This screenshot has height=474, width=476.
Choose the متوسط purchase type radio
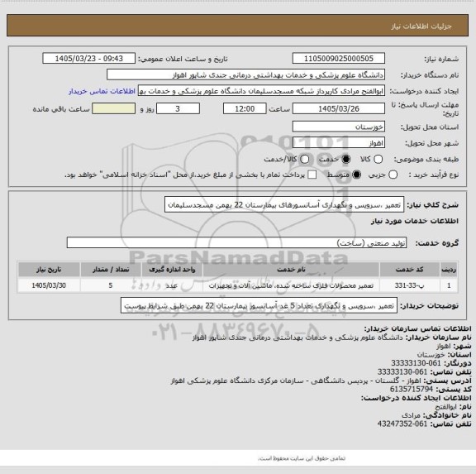coord(356,175)
